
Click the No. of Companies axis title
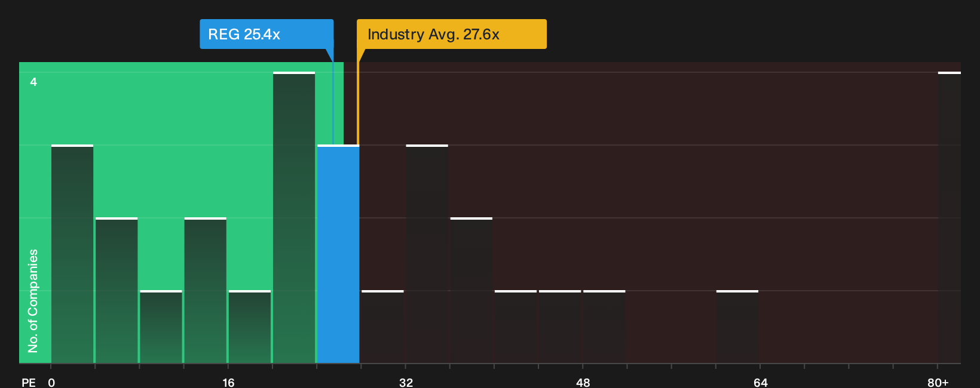tap(33, 300)
